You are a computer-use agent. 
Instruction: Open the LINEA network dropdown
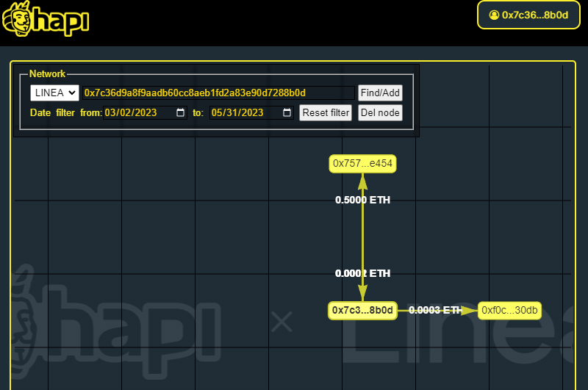(x=54, y=93)
